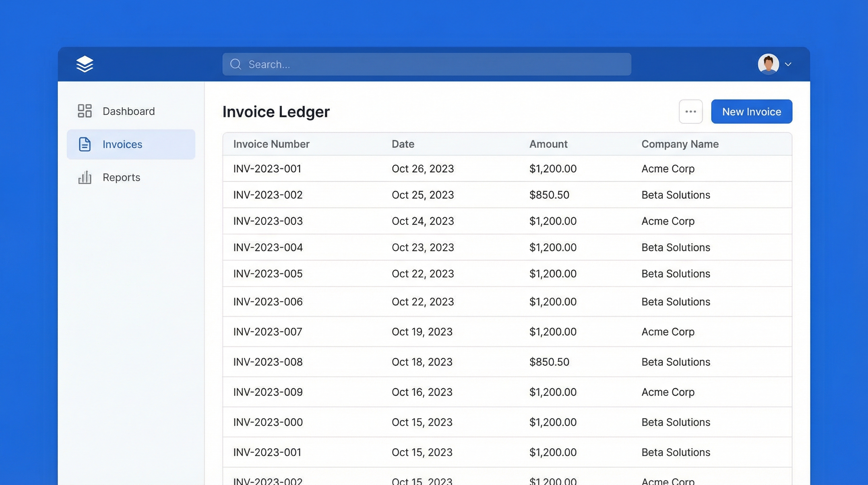The width and height of the screenshot is (868, 485).
Task: Go to the Reports sidebar section
Action: (x=121, y=177)
